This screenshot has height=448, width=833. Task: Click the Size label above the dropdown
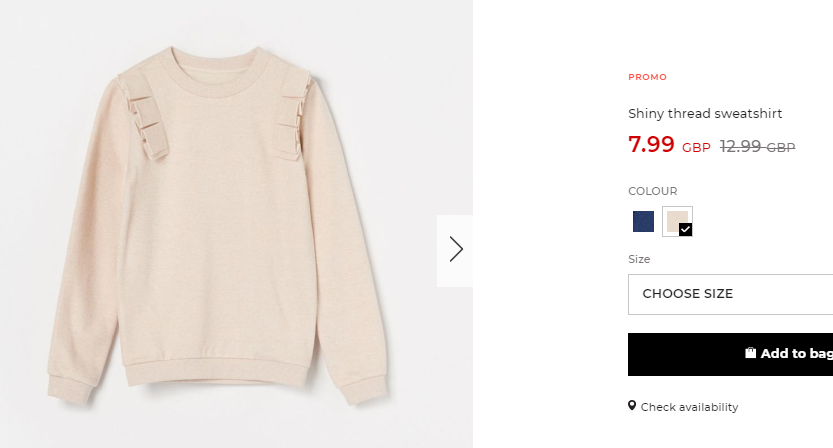[639, 259]
